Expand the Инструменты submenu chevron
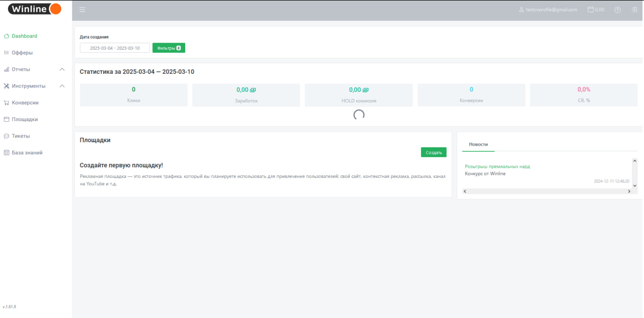Viewport: 644px width, 318px height. 62,86
